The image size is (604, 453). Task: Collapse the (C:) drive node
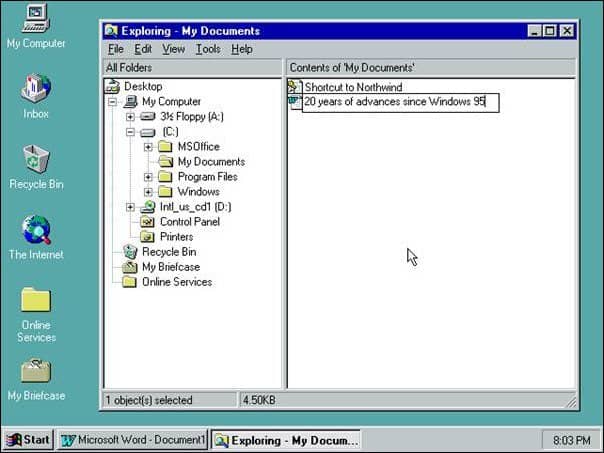[x=130, y=132]
